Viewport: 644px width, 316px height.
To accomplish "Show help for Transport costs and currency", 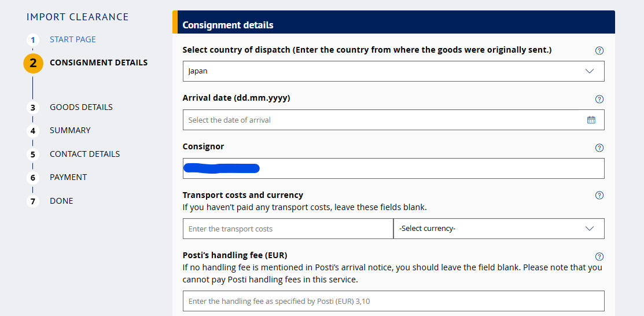I will click(x=599, y=196).
